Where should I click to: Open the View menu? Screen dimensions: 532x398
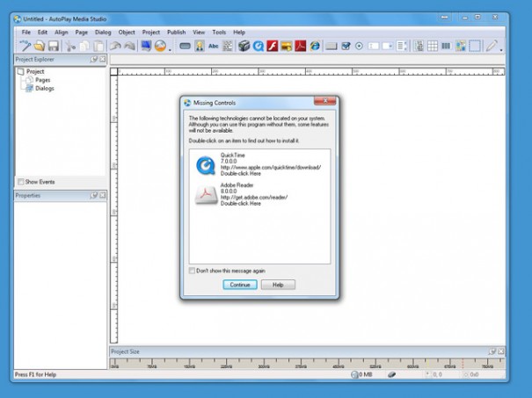click(x=199, y=33)
